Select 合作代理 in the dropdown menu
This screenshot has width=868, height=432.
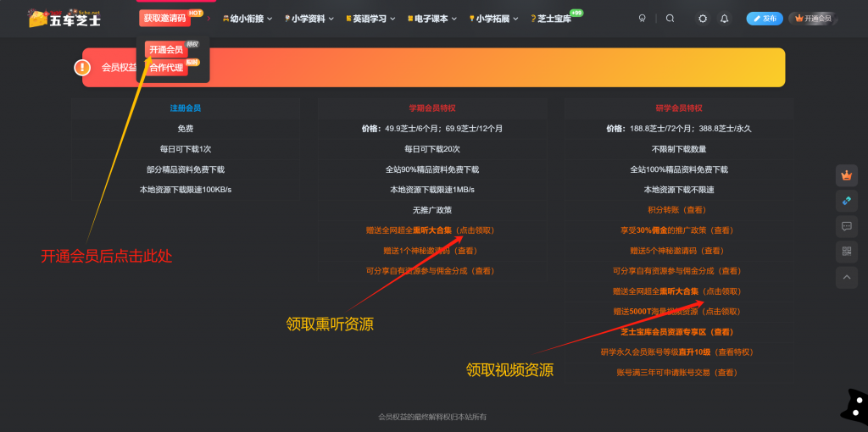tap(166, 68)
